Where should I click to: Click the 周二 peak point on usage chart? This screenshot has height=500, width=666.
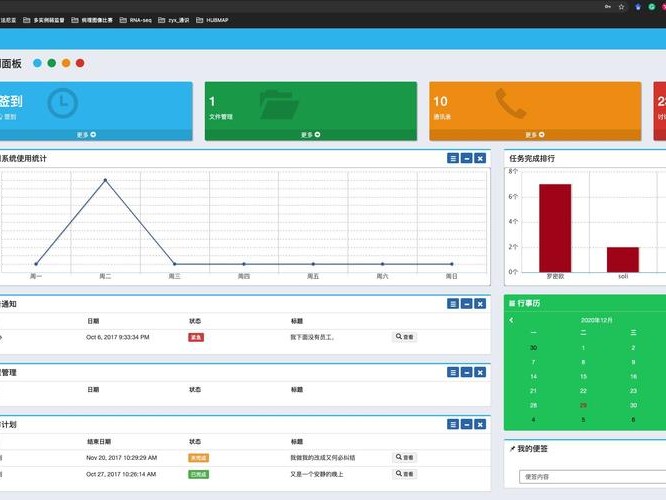click(x=105, y=180)
